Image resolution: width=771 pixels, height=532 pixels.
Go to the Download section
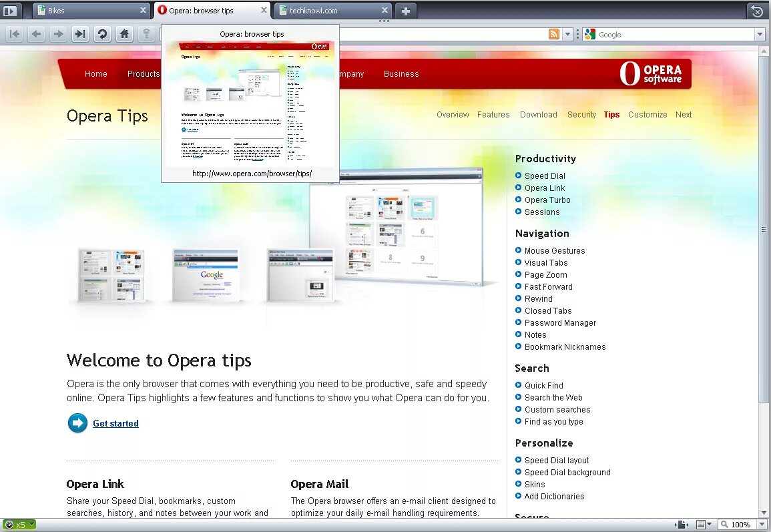[x=539, y=115]
